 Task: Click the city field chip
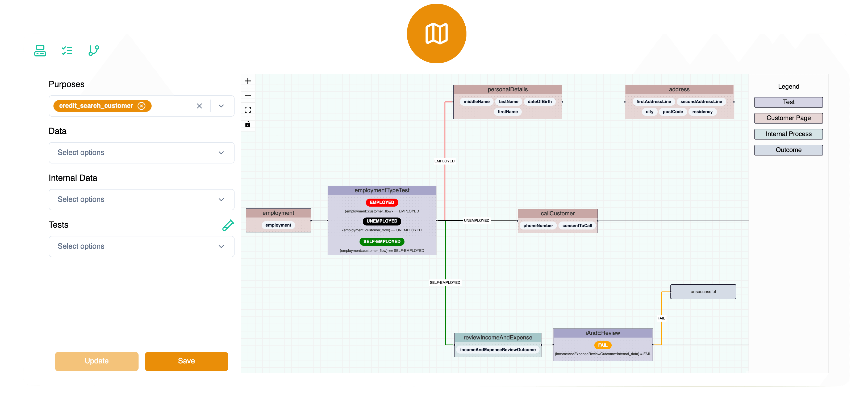(649, 112)
